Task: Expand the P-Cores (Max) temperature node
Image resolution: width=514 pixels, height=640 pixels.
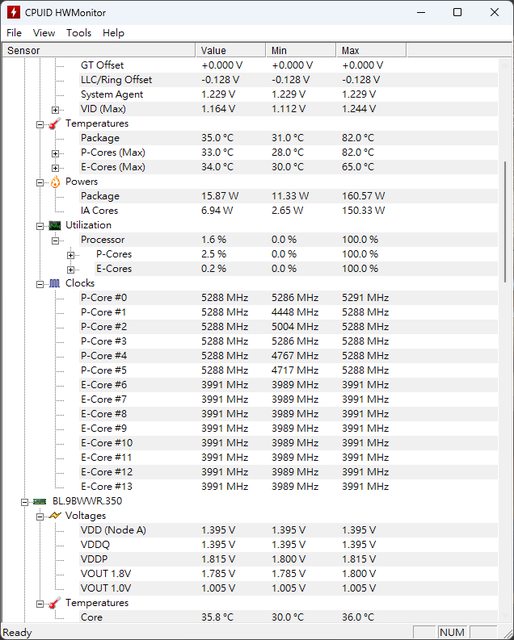Action: [x=55, y=153]
